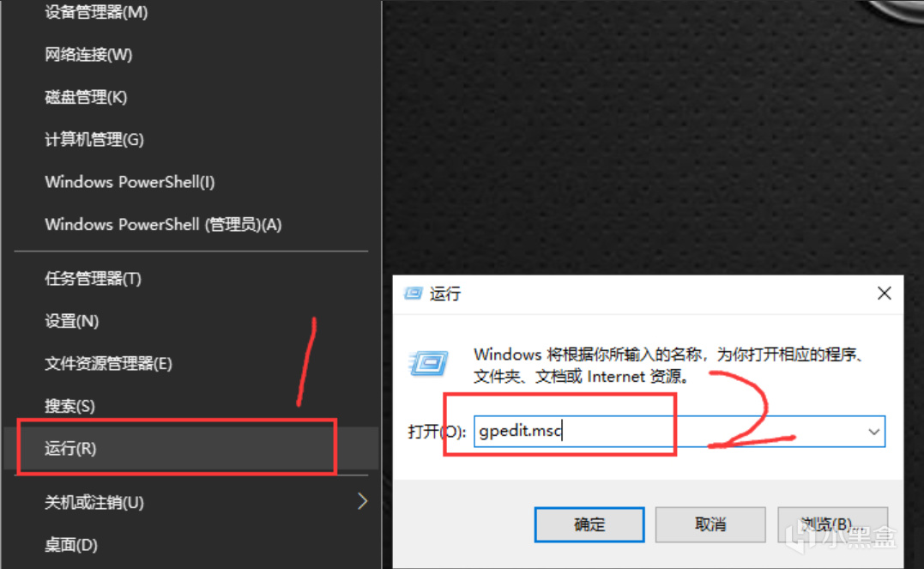
Task: Open Windows PowerShell (管理员)(A) entry
Action: coord(191,224)
